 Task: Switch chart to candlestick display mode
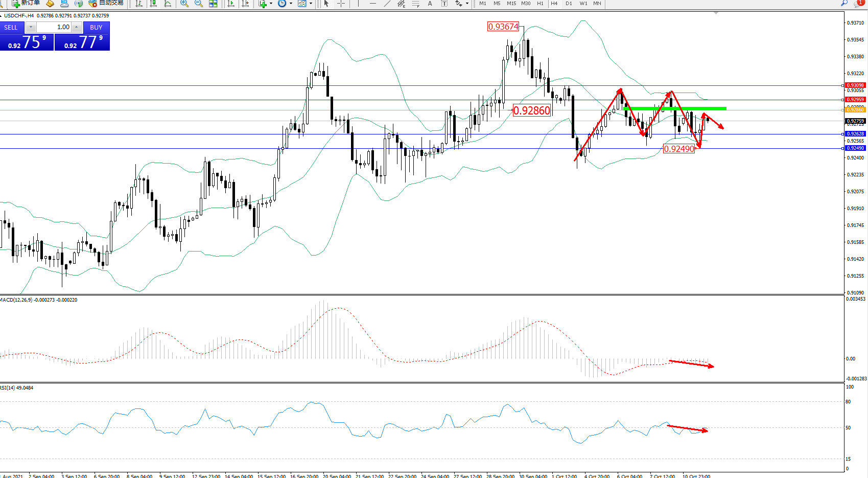(153, 4)
